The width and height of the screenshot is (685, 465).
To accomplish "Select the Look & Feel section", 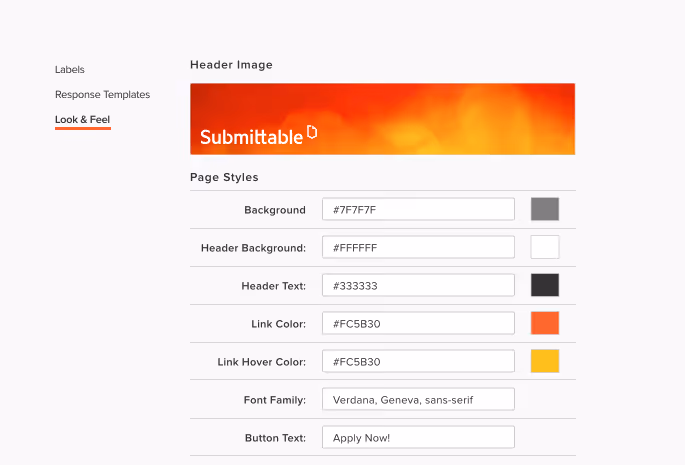I will 83,119.
